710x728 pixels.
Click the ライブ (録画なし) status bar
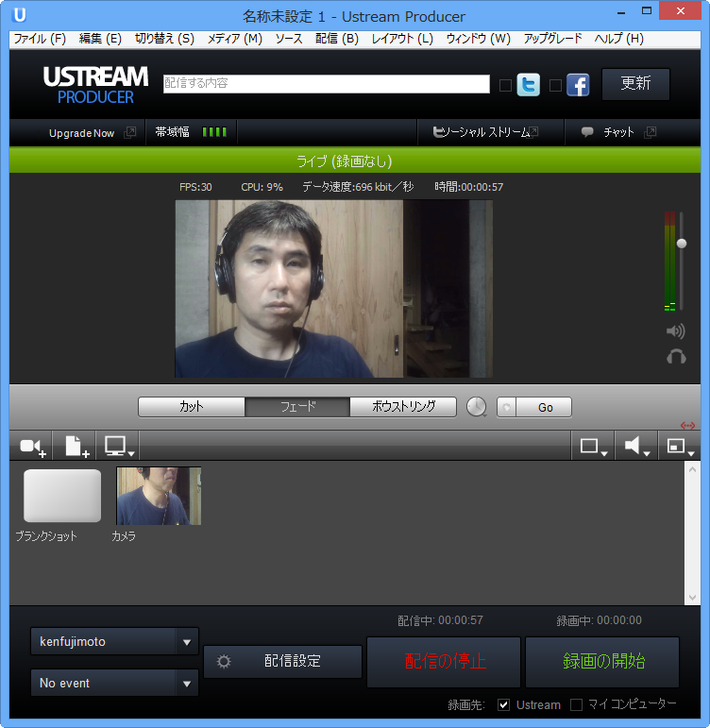pyautogui.click(x=355, y=161)
